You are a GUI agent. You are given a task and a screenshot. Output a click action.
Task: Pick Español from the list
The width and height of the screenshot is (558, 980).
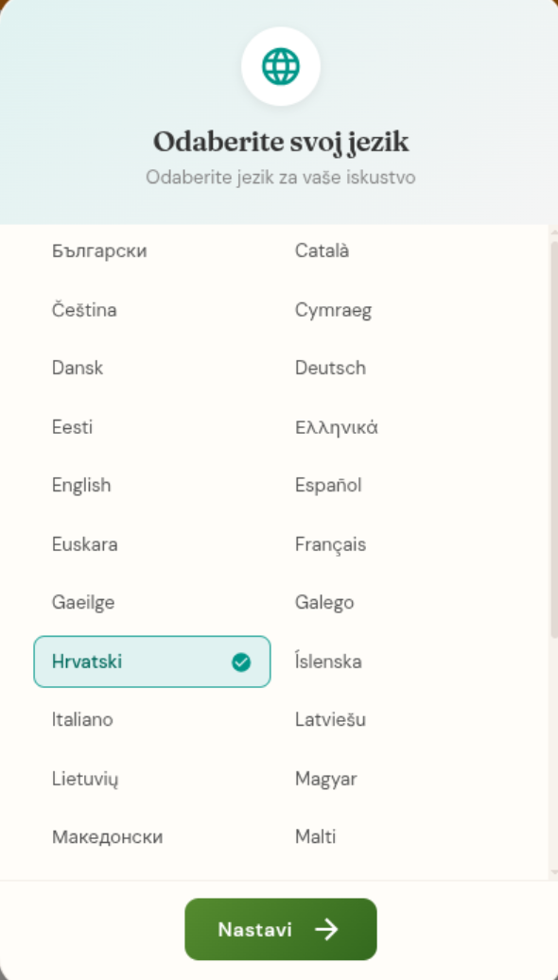pyautogui.click(x=394, y=486)
